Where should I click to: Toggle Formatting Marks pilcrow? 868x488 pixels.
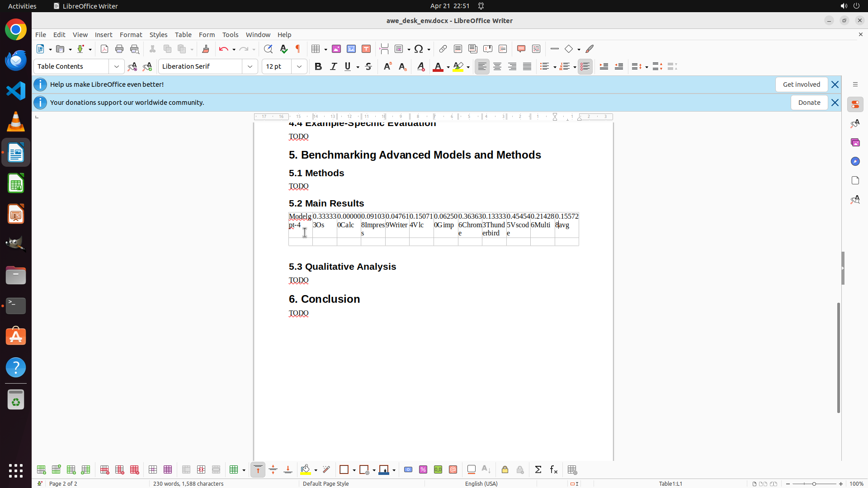coord(298,49)
